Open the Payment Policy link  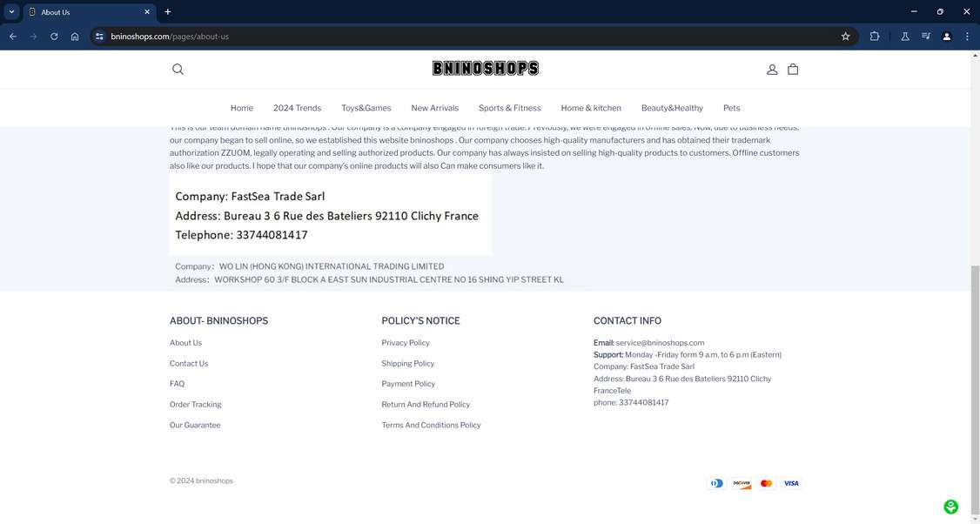point(408,384)
